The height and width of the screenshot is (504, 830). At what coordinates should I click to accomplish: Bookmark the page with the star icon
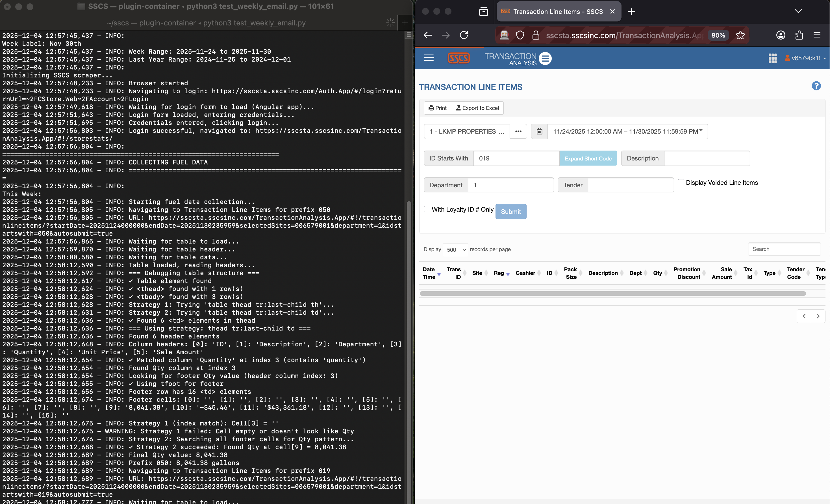(740, 35)
